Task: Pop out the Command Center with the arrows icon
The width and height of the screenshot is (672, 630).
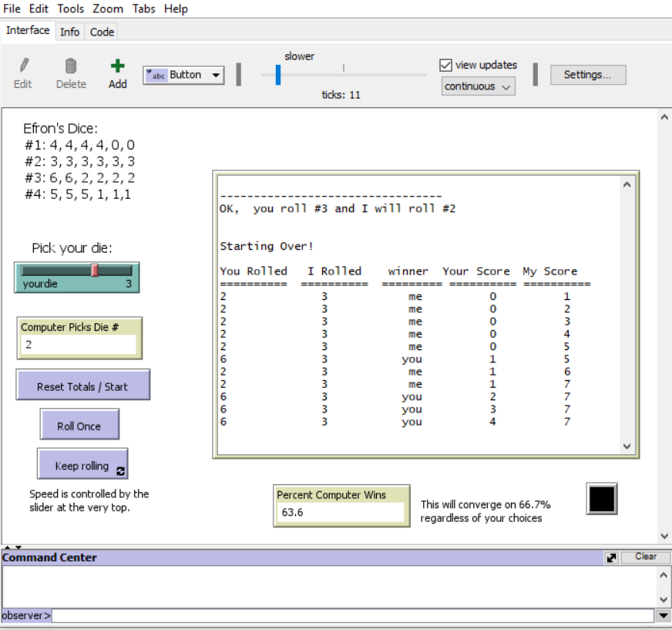Action: coord(611,557)
